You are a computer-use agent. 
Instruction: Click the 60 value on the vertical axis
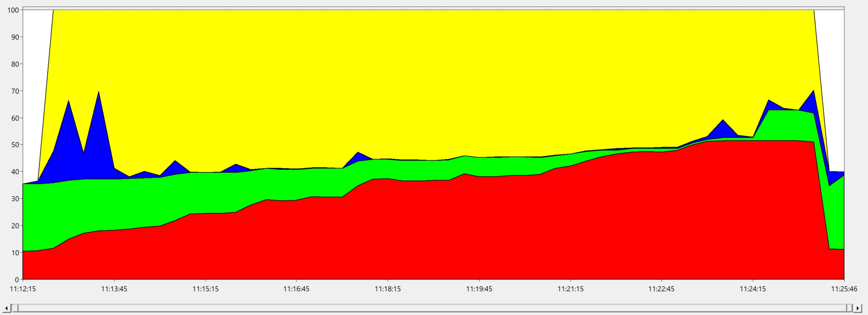point(15,118)
